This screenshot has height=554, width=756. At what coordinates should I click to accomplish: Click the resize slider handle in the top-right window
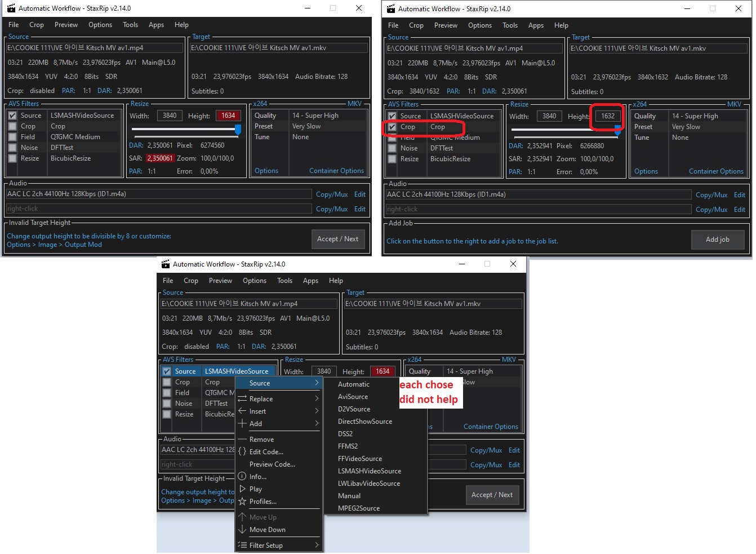pos(617,130)
